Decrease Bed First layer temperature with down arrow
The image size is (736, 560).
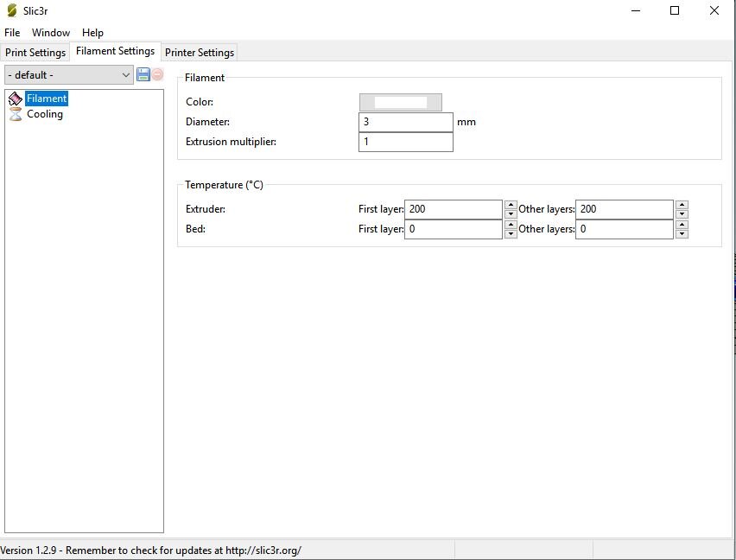click(511, 233)
